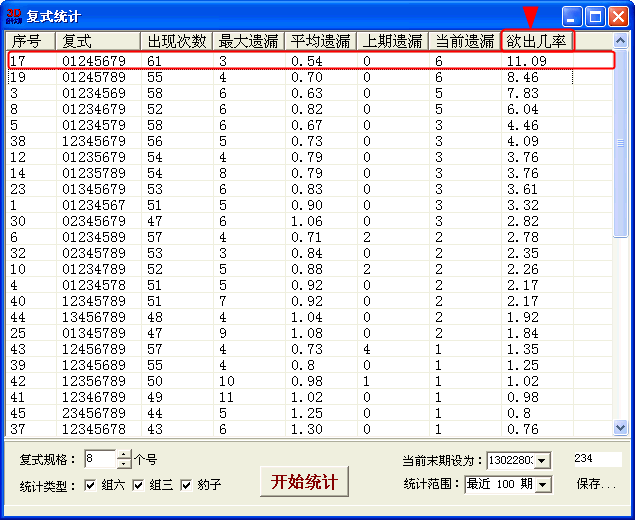Decrease 复式规格 value with down spinner
This screenshot has width=635, height=520.
coord(124,464)
